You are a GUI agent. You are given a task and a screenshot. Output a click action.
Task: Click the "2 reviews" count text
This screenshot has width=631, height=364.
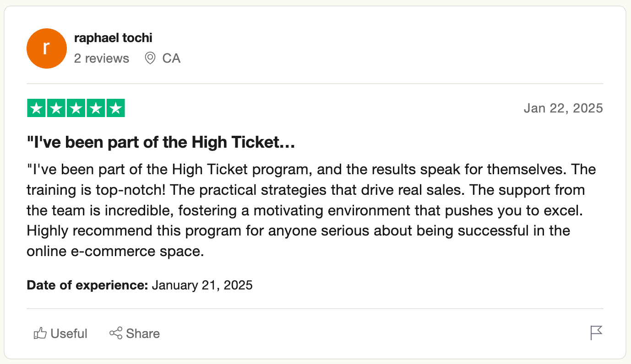point(102,59)
